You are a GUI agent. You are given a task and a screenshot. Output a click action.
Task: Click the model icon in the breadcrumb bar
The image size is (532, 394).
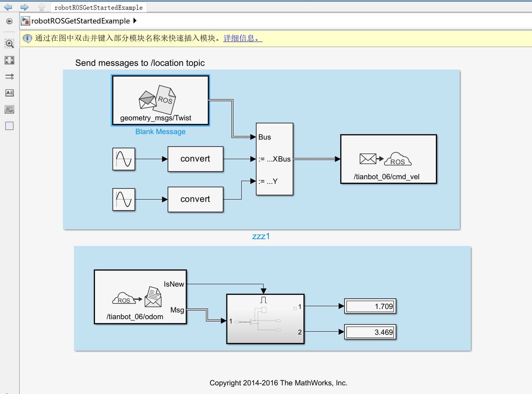pyautogui.click(x=26, y=21)
